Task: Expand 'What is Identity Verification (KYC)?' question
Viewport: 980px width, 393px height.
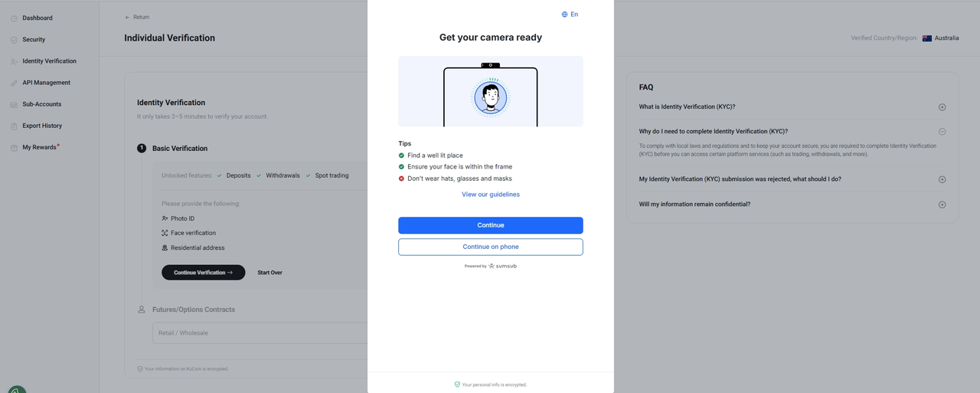Action: coord(942,107)
